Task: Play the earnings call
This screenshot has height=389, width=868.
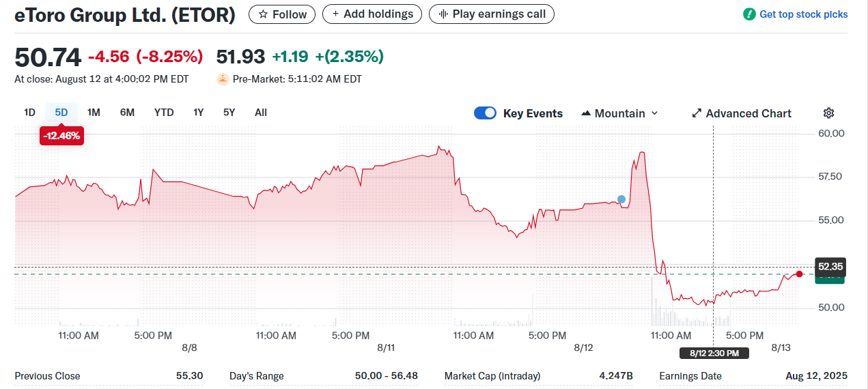Action: click(x=492, y=14)
